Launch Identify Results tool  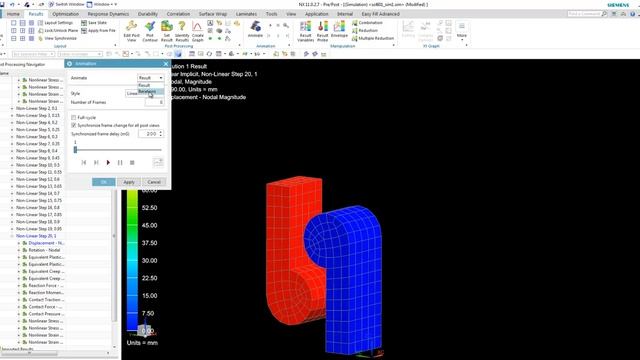(182, 31)
